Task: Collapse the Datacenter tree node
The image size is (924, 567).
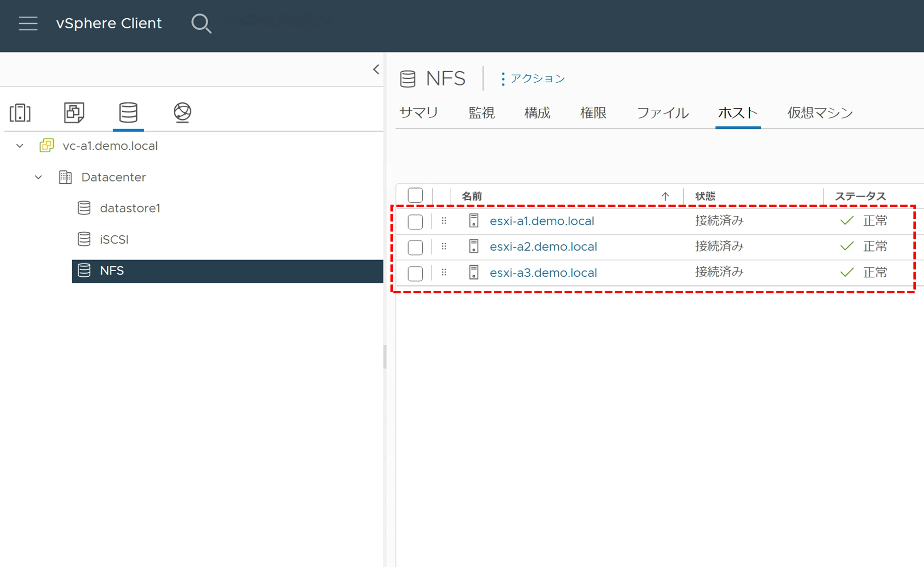Action: tap(38, 177)
